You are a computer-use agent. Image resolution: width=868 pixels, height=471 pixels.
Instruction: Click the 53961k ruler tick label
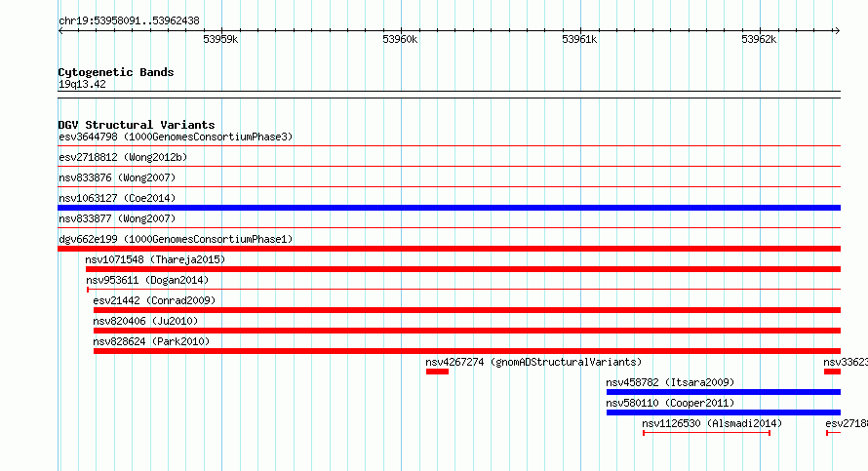579,39
